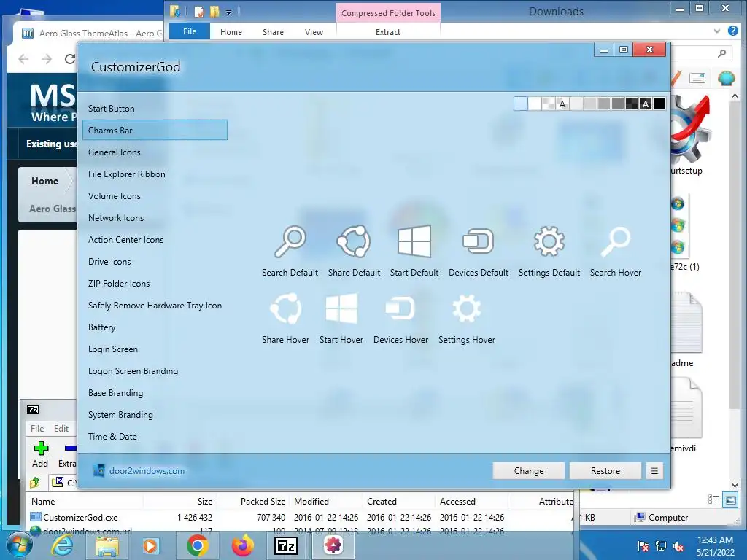Open the Start Button category
747x560 pixels.
pos(155,109)
